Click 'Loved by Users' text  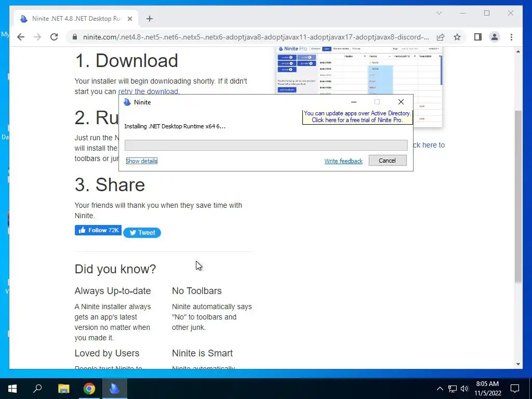tap(107, 353)
